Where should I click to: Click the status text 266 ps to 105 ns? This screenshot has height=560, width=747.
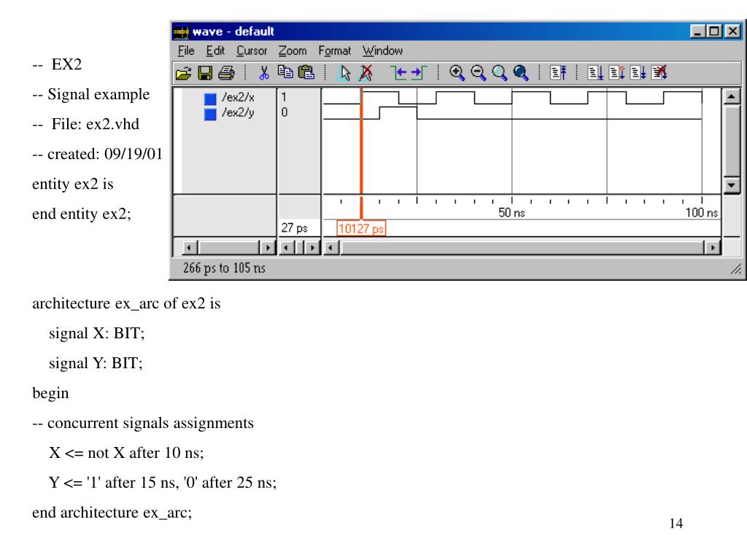click(224, 268)
